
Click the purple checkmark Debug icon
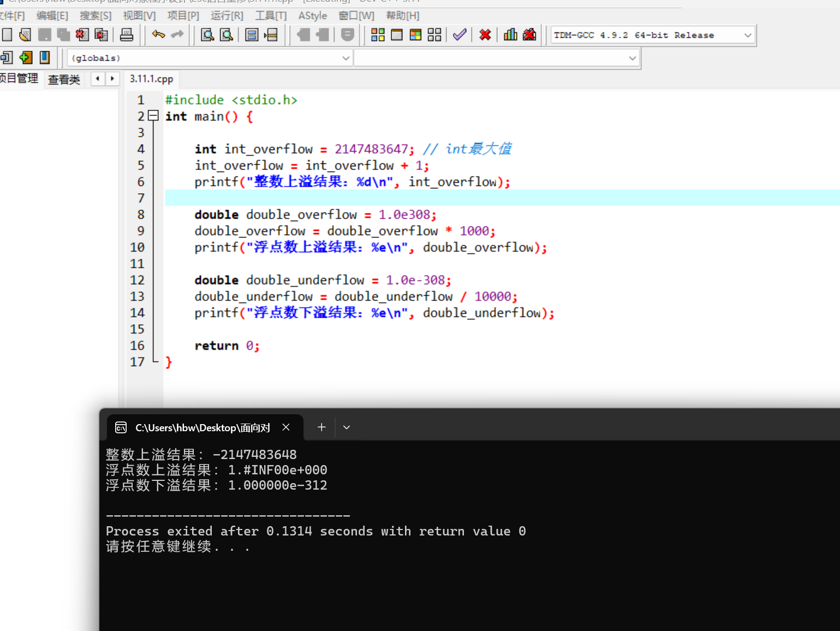point(460,35)
